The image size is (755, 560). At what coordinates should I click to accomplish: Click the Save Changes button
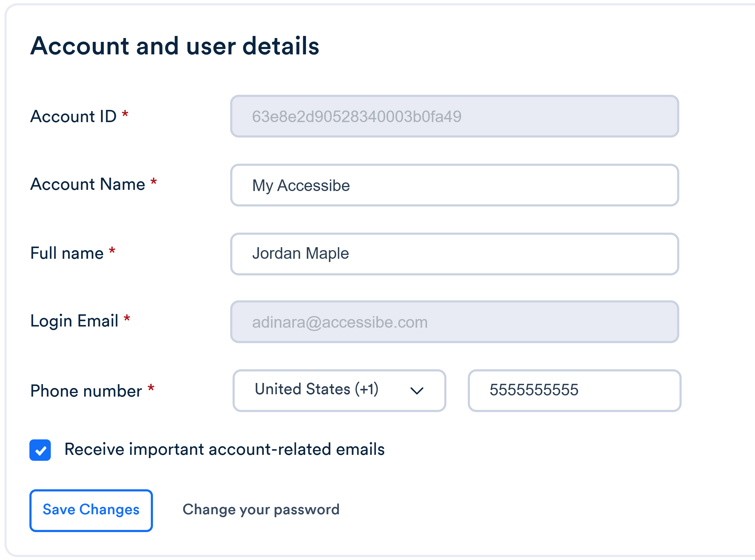point(91,509)
